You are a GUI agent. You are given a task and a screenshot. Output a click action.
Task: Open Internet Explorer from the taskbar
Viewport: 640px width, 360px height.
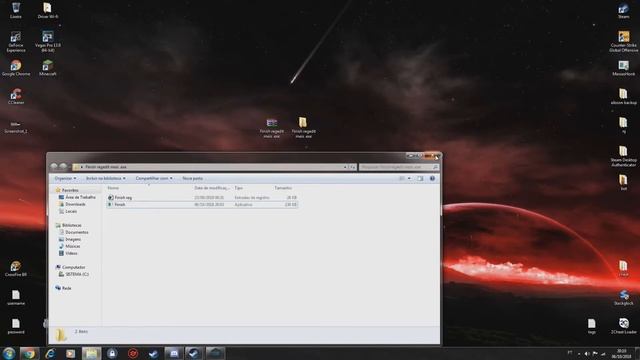click(x=50, y=353)
